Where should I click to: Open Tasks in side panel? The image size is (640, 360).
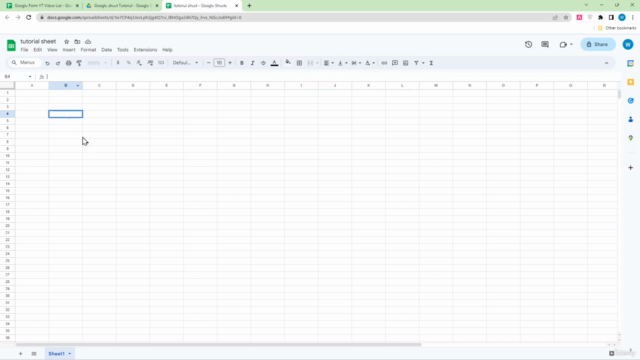631,101
